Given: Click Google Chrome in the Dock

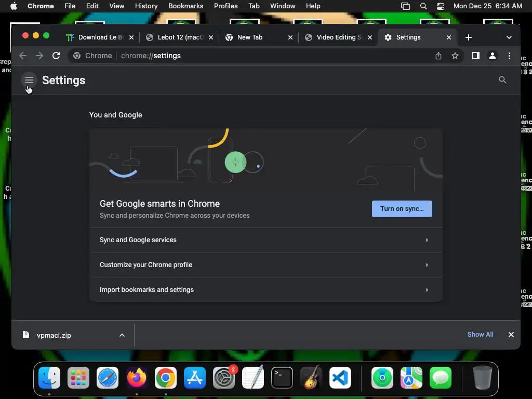Looking at the screenshot, I should [166, 378].
